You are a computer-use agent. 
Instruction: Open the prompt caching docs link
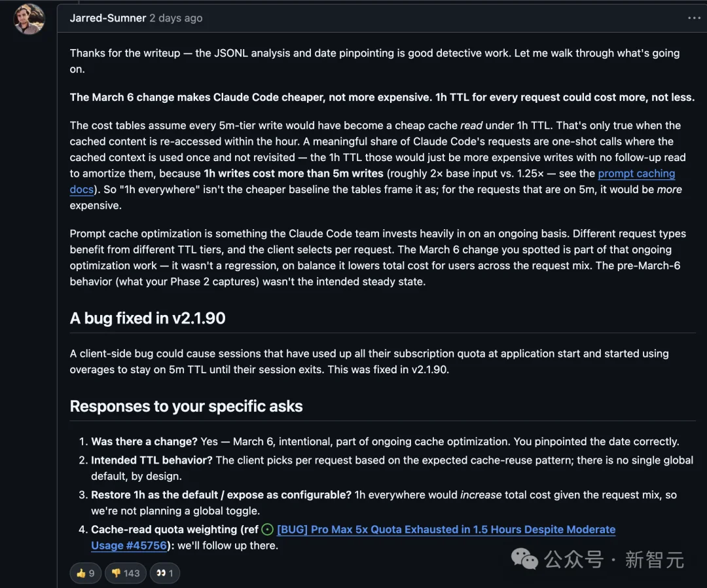tap(636, 174)
